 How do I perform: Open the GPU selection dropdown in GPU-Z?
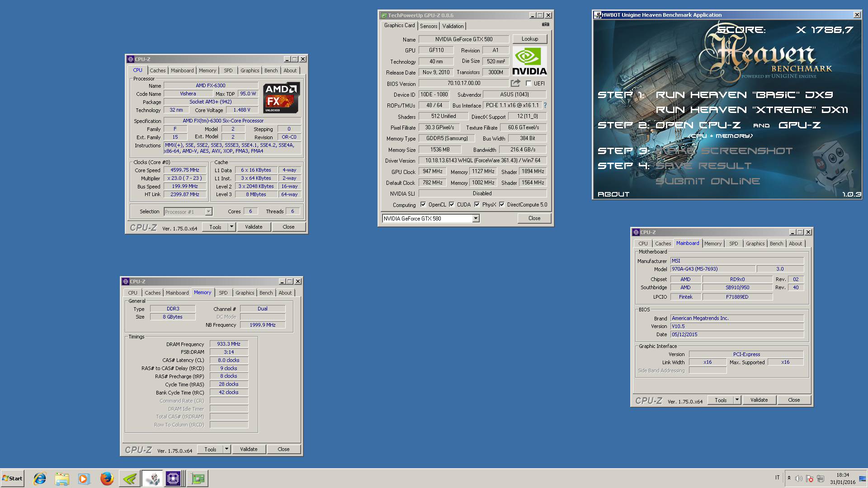pyautogui.click(x=476, y=219)
